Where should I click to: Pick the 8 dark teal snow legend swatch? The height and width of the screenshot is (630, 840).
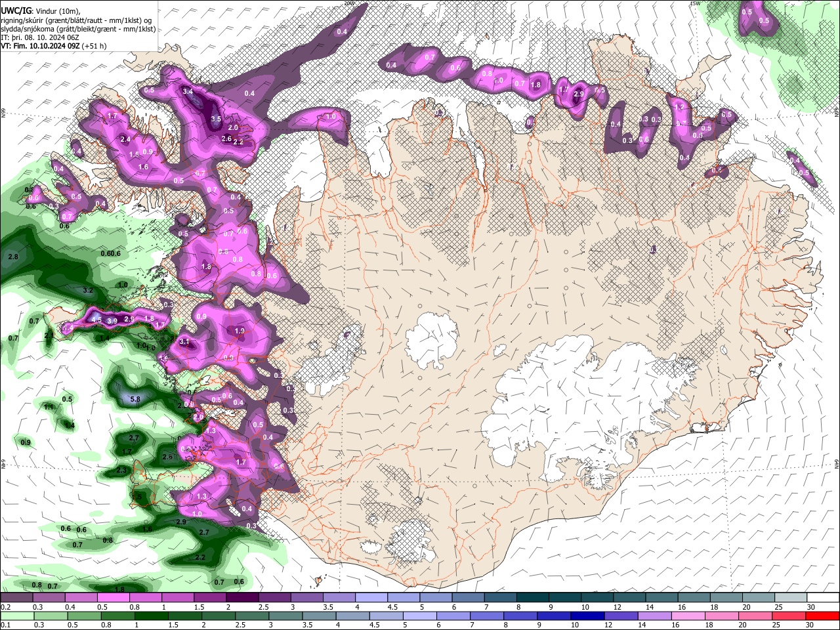532,598
